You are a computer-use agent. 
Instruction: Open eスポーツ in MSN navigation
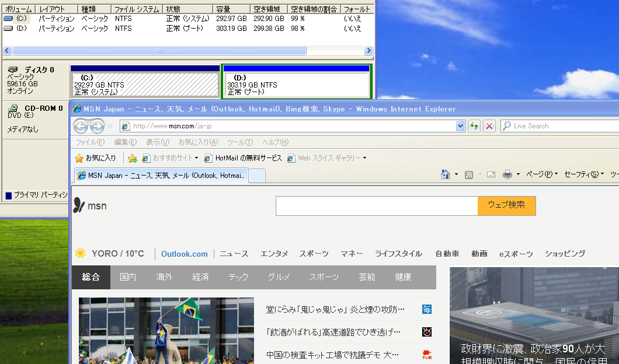516,254
